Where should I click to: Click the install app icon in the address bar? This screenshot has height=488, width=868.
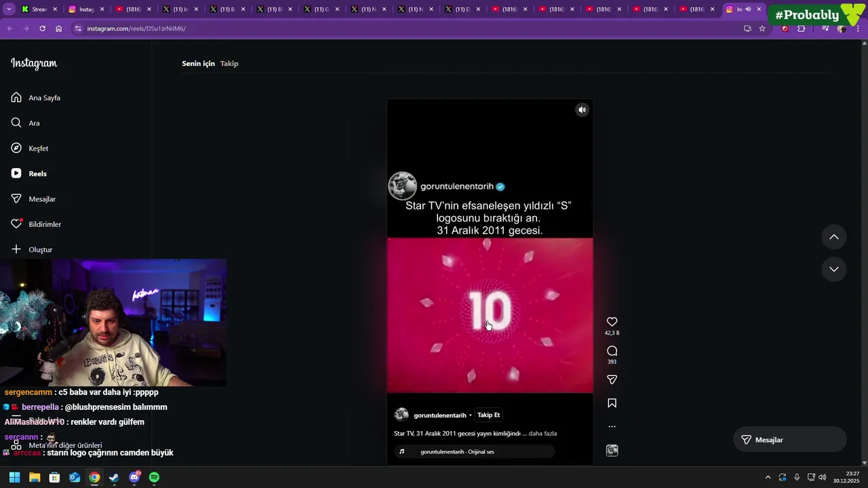coord(747,28)
